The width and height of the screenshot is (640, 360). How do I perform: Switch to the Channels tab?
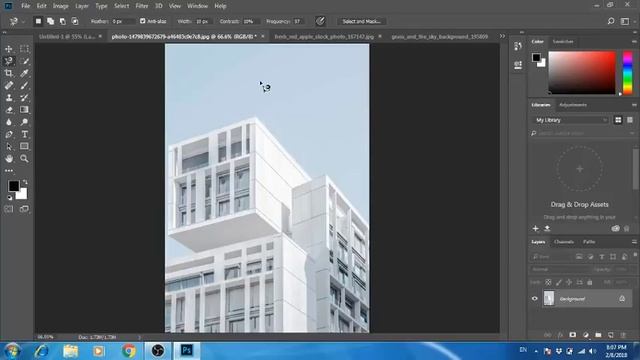tap(564, 242)
